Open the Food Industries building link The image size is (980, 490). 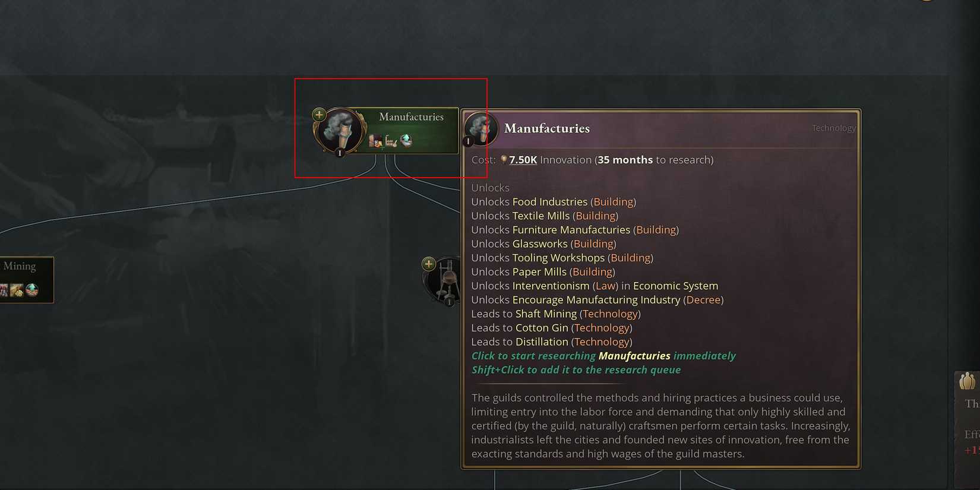point(549,202)
